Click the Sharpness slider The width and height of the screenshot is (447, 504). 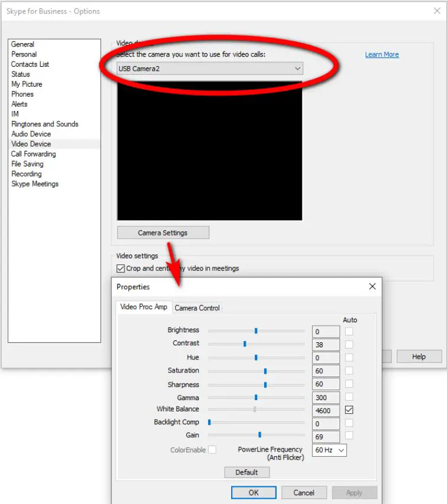(256, 385)
